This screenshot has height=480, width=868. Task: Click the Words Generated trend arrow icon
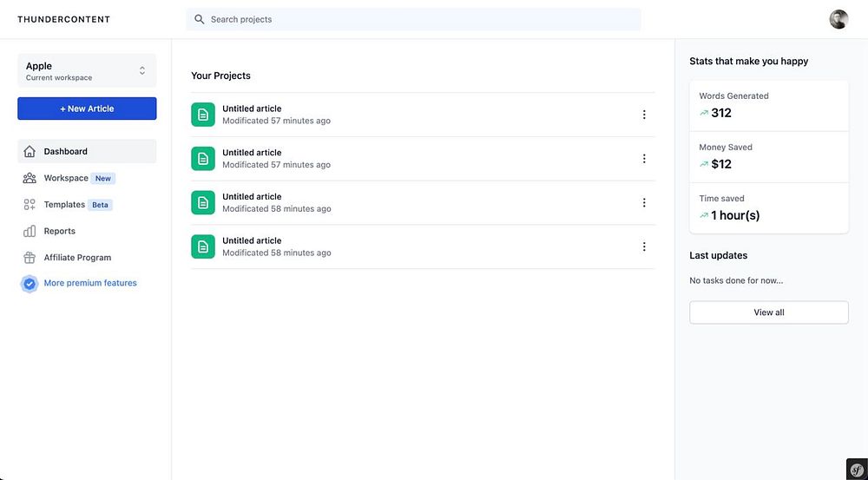pos(704,113)
